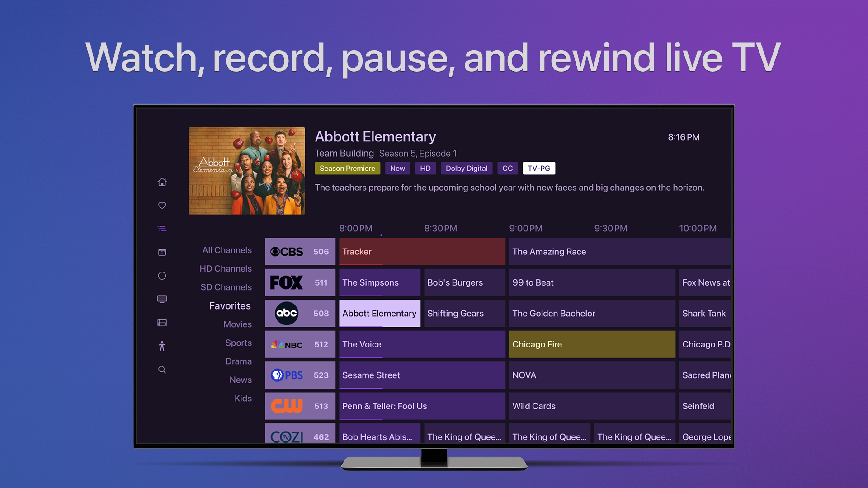Open the TV screen icon in the sidebar
Viewport: 868px width, 488px height.
pos(162,299)
